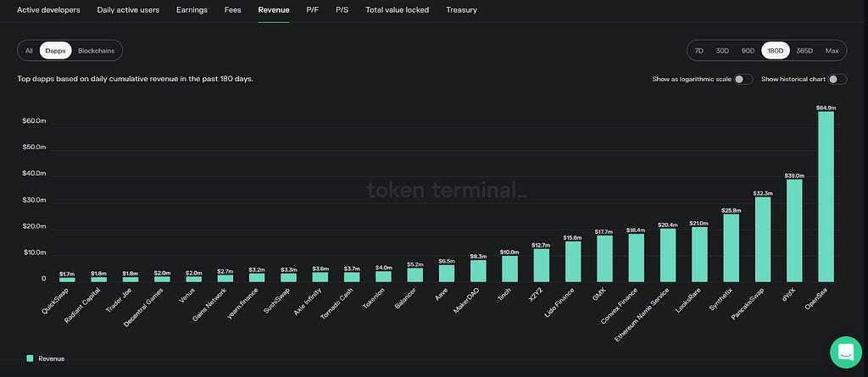Click the $64.9m value label

pos(826,108)
